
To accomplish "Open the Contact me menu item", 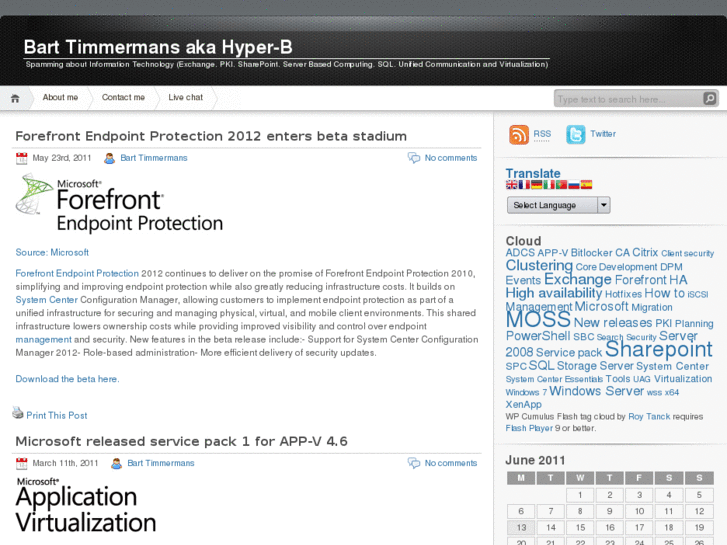I will pyautogui.click(x=123, y=97).
